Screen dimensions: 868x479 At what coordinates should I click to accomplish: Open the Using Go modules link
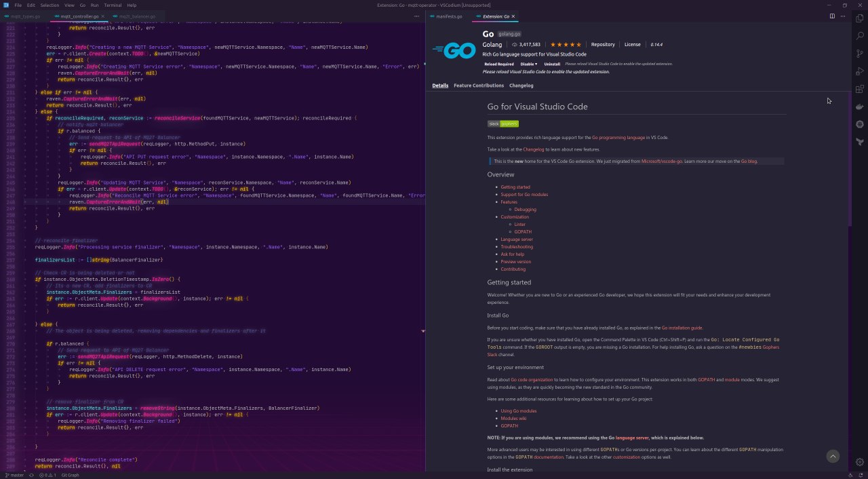(x=519, y=411)
